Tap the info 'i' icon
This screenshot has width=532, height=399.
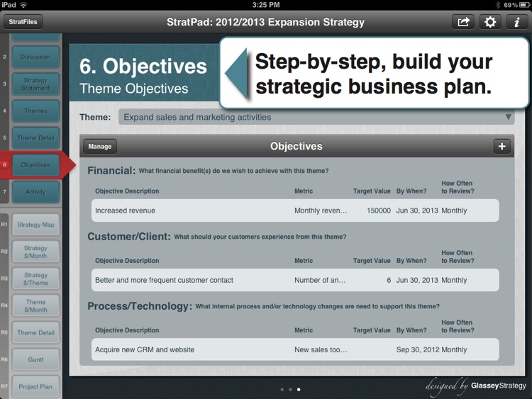(517, 22)
